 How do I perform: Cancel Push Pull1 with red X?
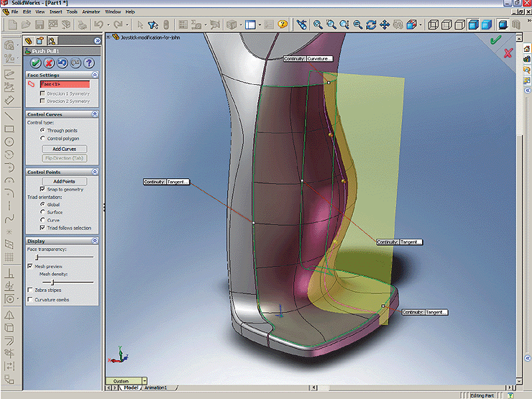(x=49, y=63)
